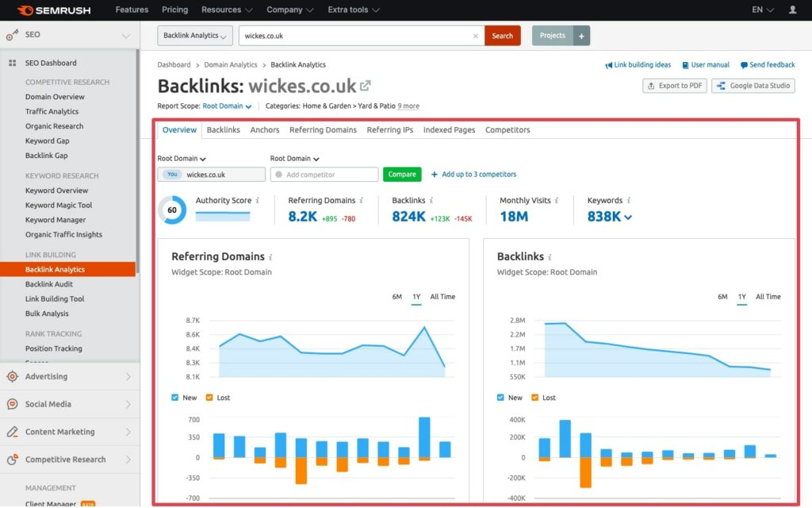
Task: Select 1Y range in Referring Domains widget
Action: click(416, 297)
